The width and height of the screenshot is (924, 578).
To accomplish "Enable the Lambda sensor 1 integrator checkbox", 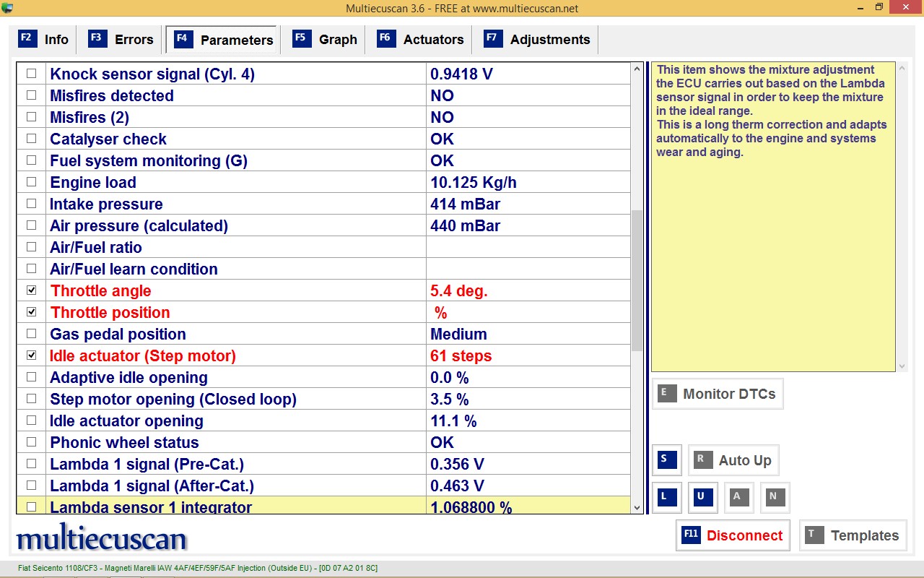I will tap(31, 507).
